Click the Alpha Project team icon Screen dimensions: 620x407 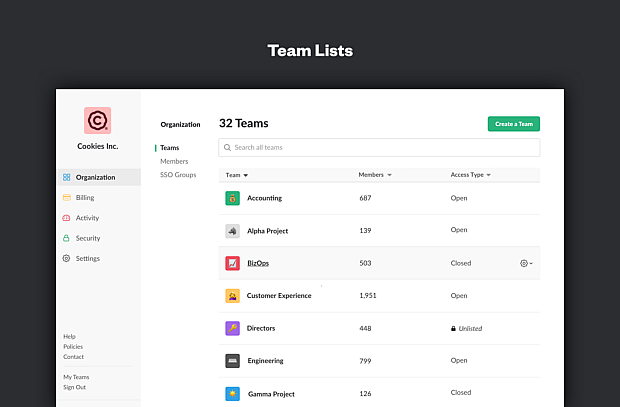pos(232,231)
